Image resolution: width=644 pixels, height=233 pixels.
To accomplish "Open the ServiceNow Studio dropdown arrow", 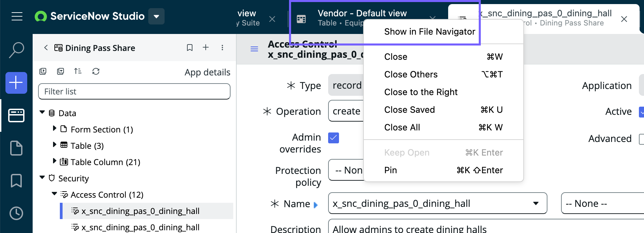I will 156,16.
